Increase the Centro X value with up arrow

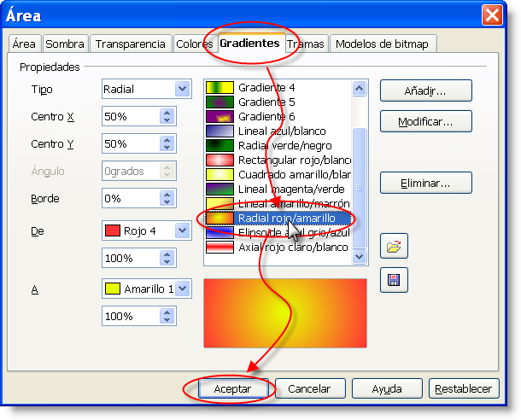point(167,112)
